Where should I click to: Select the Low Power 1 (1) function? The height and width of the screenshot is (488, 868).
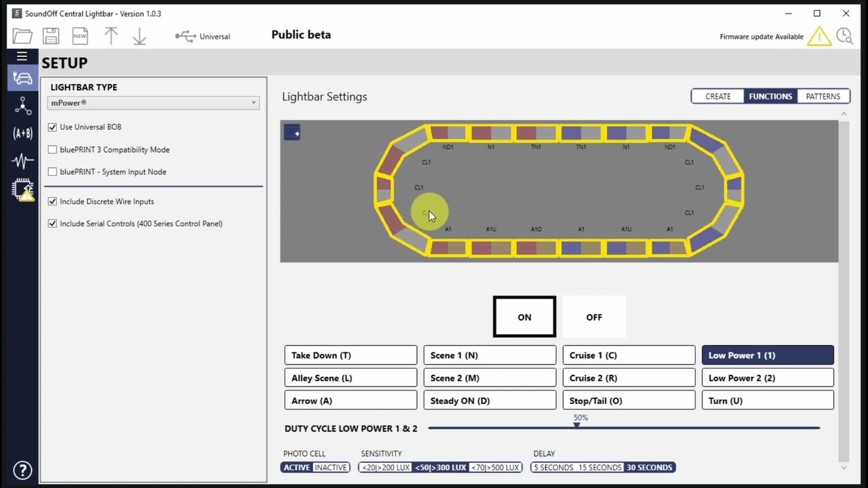pos(768,355)
